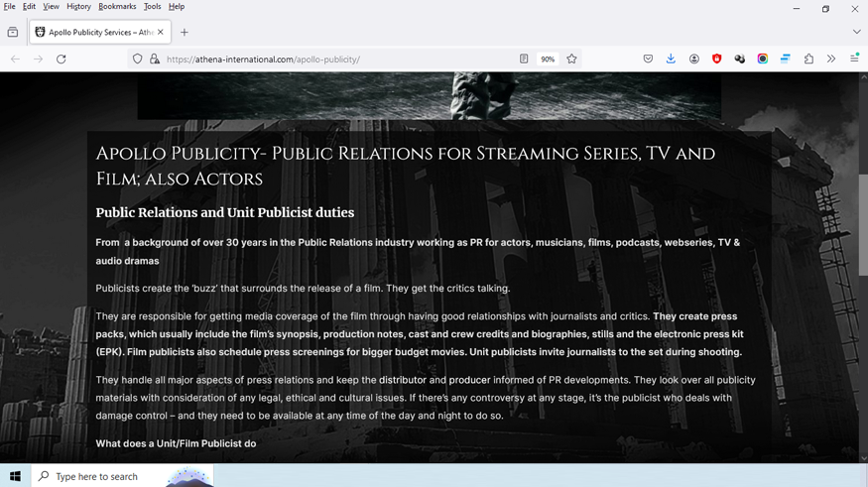Reload the current page
This screenshot has height=487, width=868.
pos(62,60)
